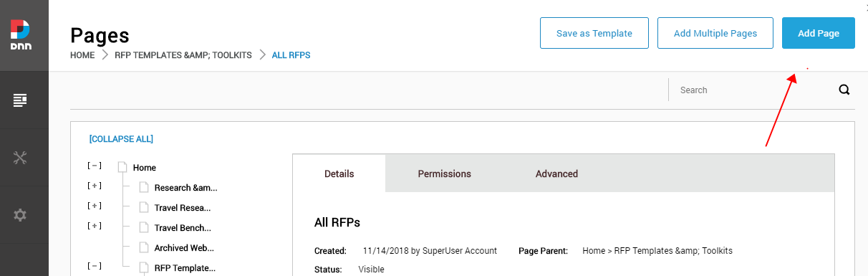Select Archived Web... in the page tree
This screenshot has width=868, height=276.
pos(184,248)
